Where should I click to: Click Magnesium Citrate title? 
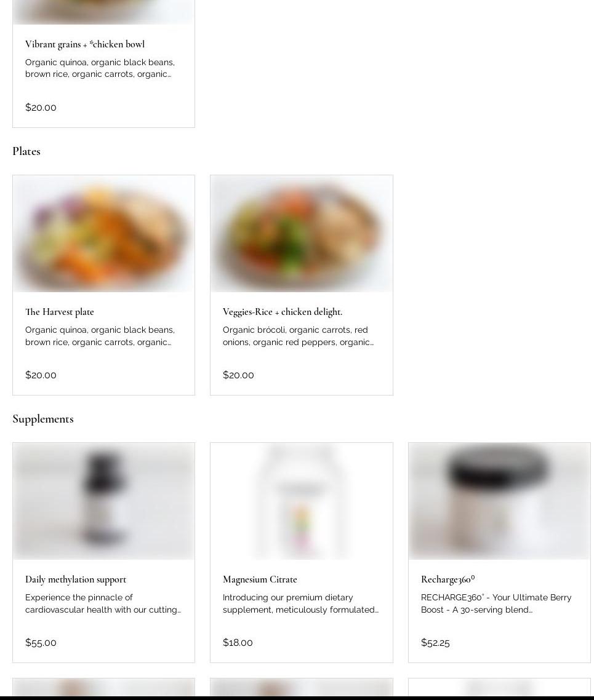click(x=260, y=579)
